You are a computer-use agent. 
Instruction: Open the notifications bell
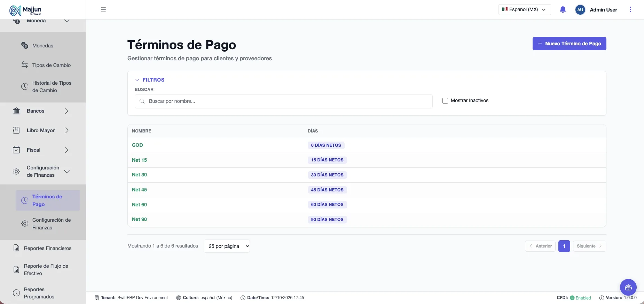(x=563, y=9)
